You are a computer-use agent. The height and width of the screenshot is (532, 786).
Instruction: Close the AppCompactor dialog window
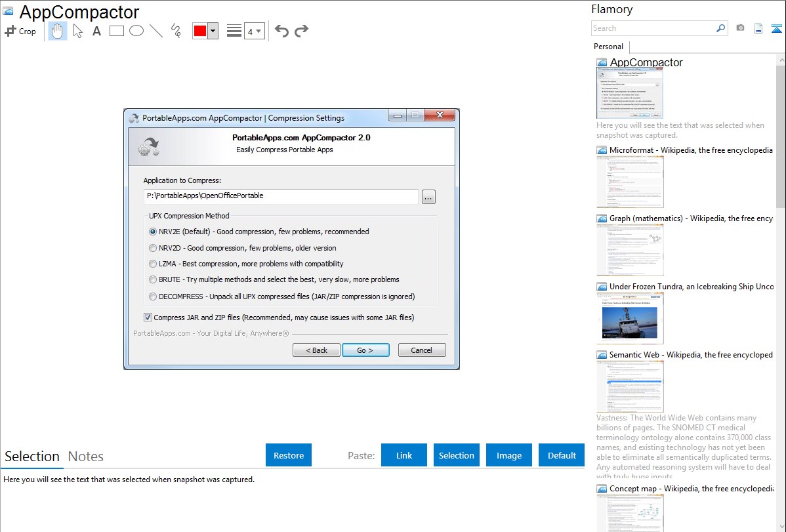coord(440,115)
